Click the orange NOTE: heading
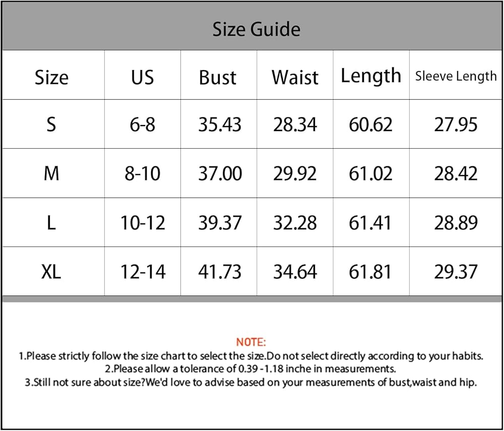Image resolution: width=504 pixels, height=431 pixels. (251, 342)
